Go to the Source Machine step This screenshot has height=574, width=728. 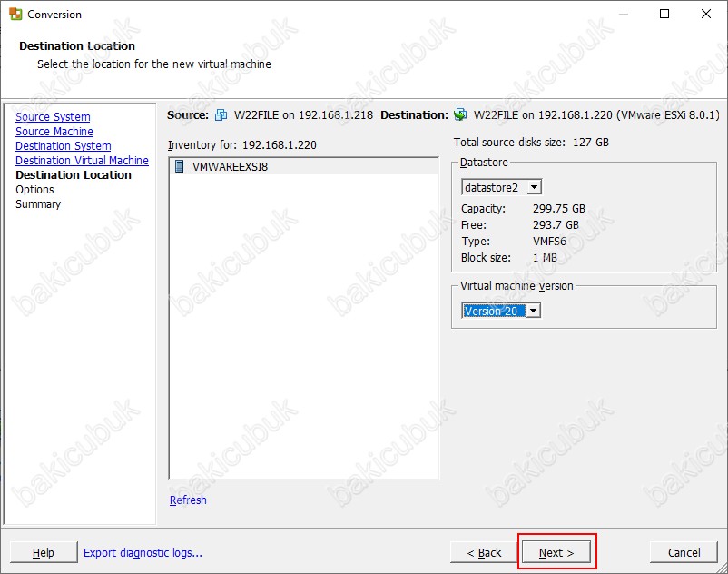point(54,131)
